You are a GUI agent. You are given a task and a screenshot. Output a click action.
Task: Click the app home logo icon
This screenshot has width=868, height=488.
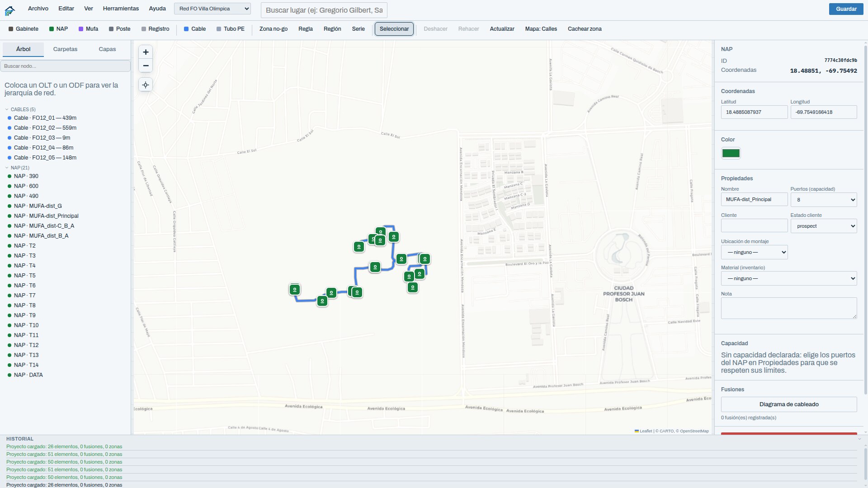pos(9,10)
